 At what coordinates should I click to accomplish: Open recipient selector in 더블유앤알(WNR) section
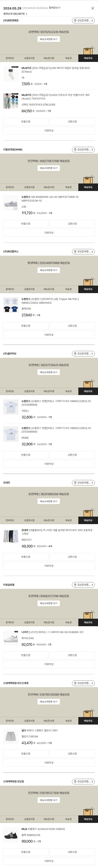click(83, 150)
